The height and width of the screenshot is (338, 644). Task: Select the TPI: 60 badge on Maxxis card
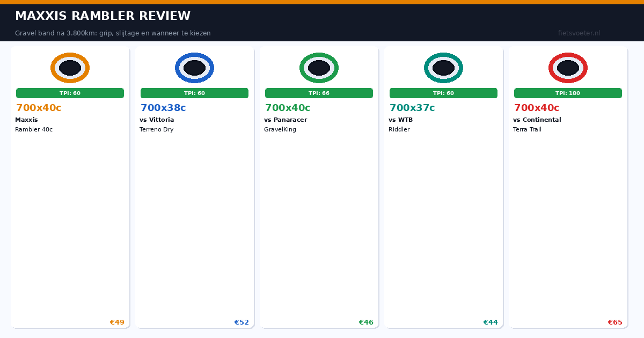(x=70, y=93)
